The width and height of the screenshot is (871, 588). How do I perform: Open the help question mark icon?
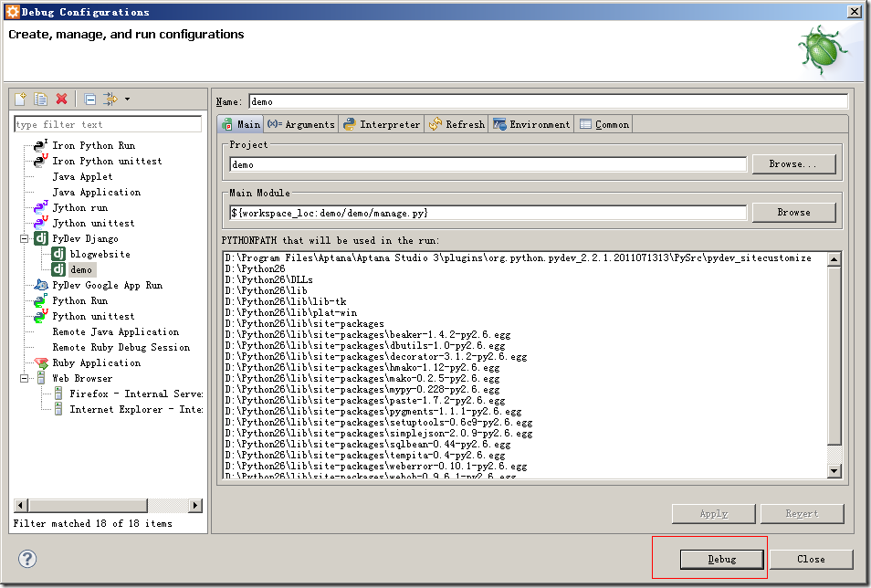(27, 559)
